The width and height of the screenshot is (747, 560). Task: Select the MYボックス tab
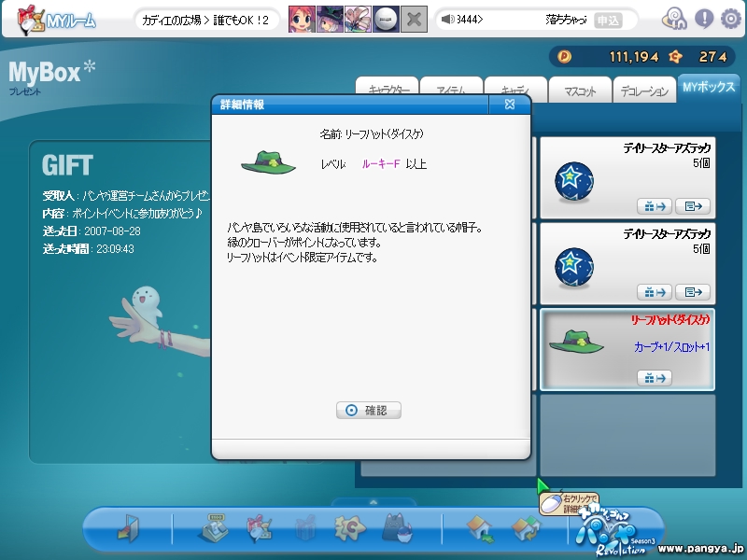[709, 88]
